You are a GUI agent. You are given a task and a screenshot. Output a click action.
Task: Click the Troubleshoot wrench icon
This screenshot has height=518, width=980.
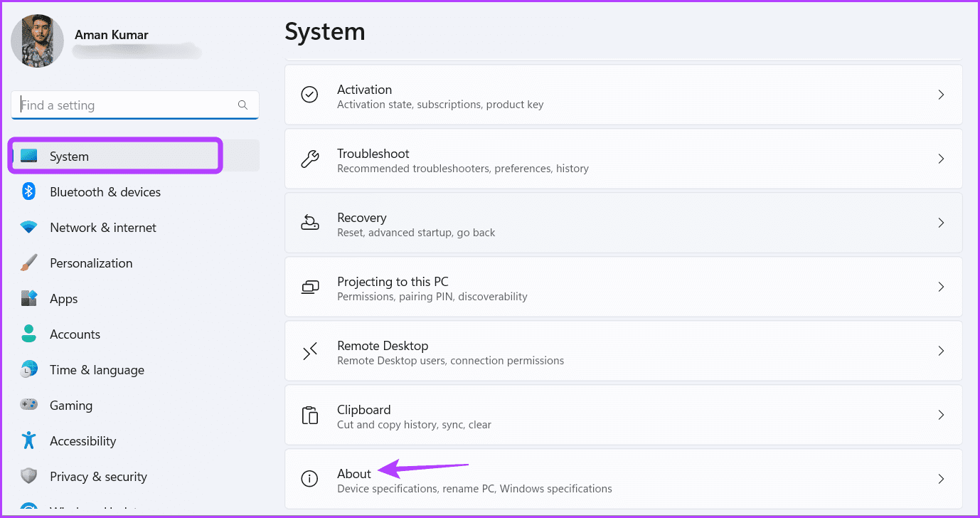click(x=309, y=159)
